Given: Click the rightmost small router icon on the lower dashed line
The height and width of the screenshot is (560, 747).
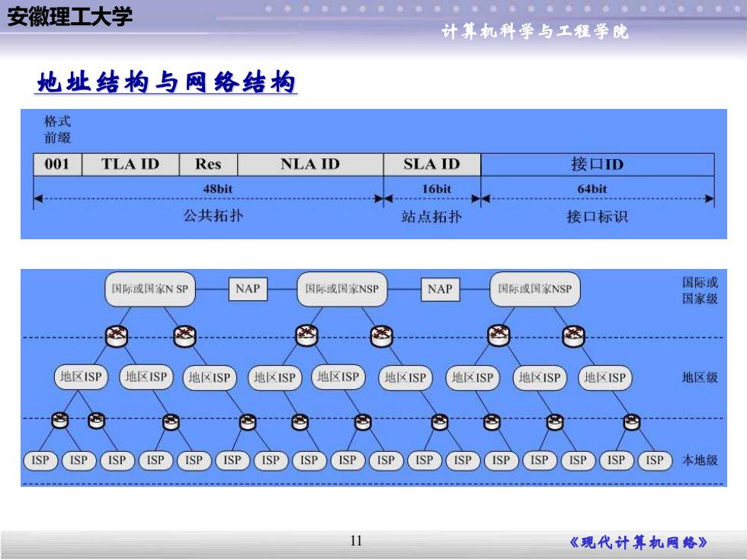Looking at the screenshot, I should click(x=632, y=421).
